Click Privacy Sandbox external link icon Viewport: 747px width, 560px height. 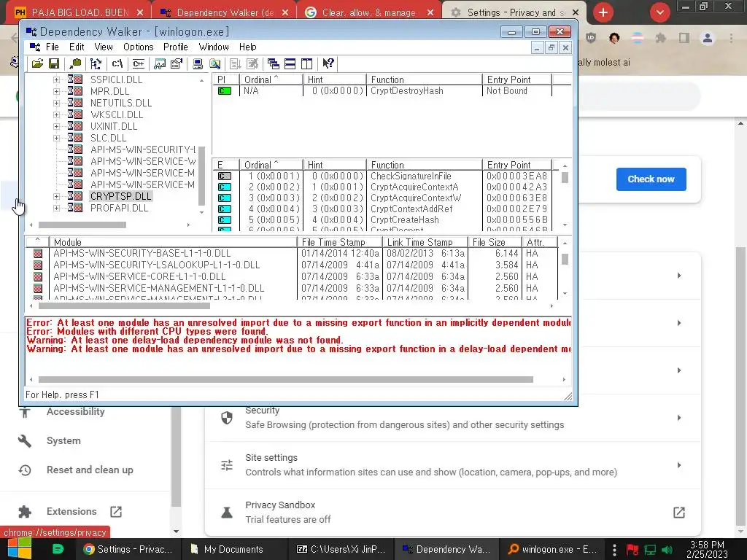[x=679, y=513]
